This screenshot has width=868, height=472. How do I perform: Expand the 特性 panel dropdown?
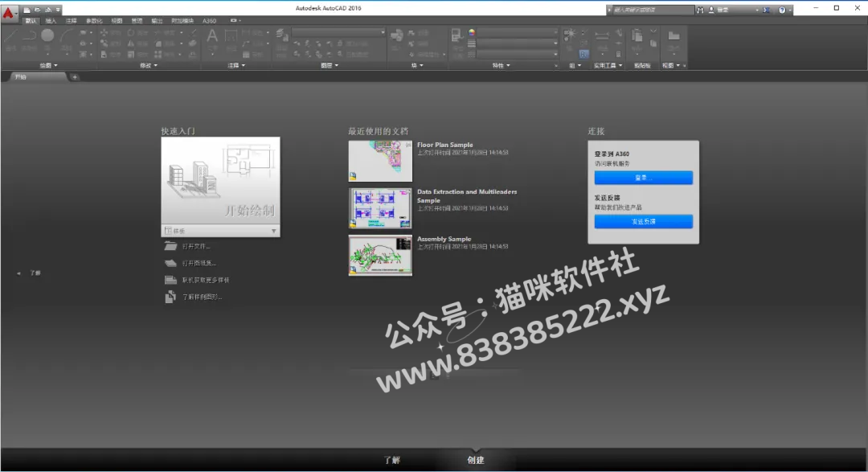tap(501, 65)
